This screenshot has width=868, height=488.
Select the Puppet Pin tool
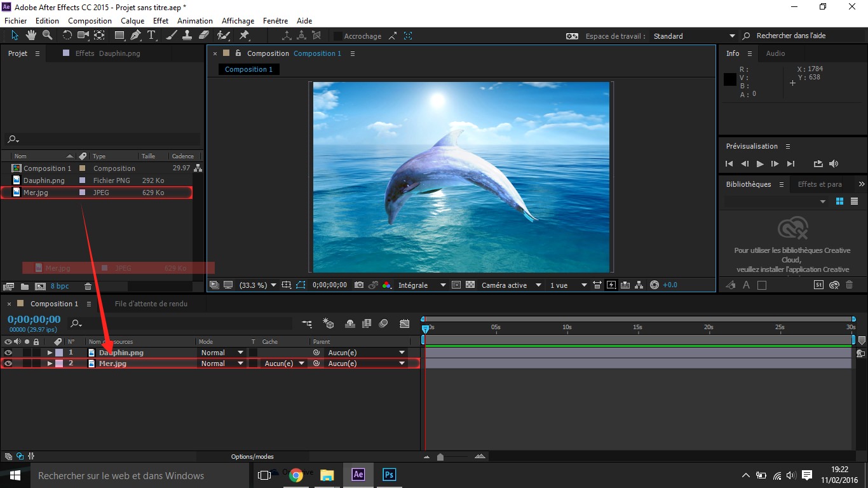coord(244,36)
